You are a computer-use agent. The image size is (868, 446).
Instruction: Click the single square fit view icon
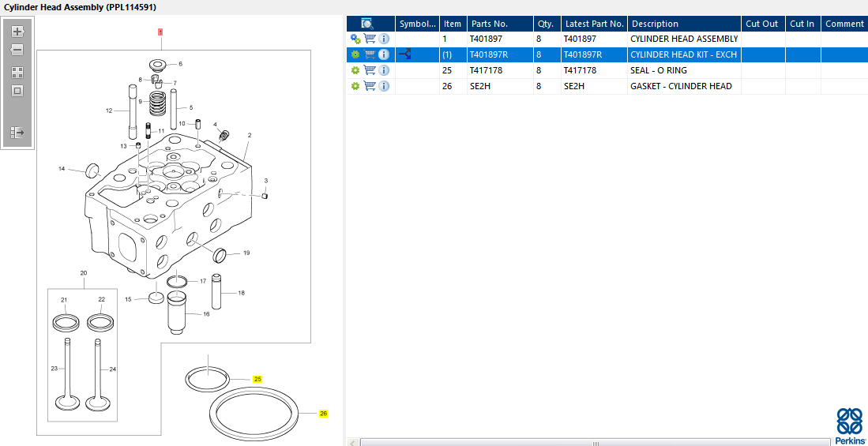pyautogui.click(x=17, y=91)
